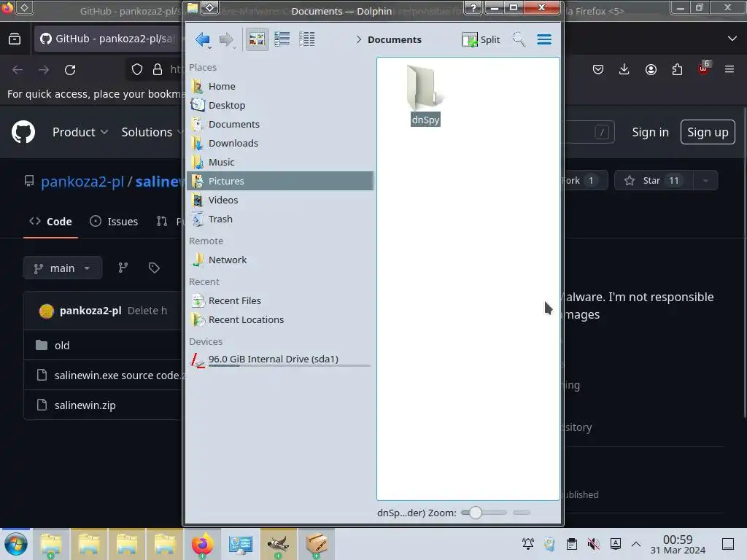Screen dimensions: 747x560
Task: Open notifications bell in tray
Action: (x=528, y=544)
